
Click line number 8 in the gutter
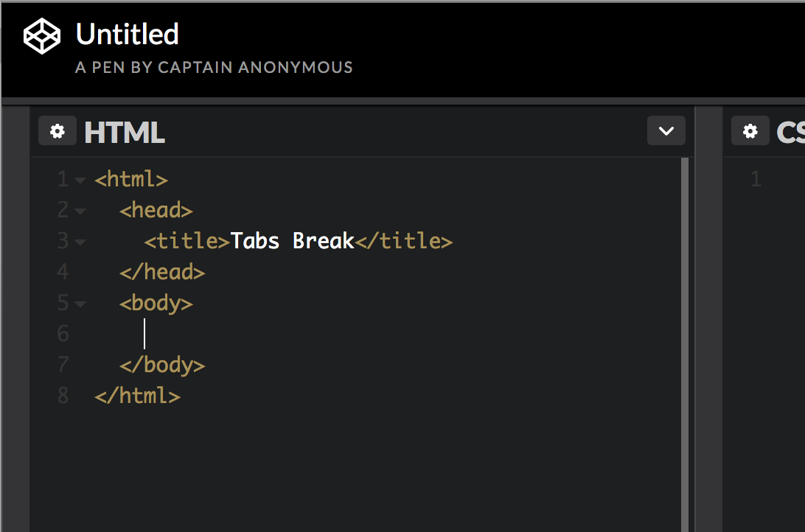tap(63, 396)
